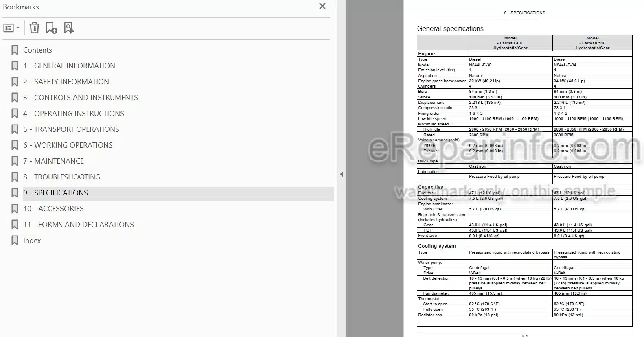Screen dimensions: 644x337
Task: Click the 9 - SPECIFICATIONS page header
Action: [x=524, y=13]
